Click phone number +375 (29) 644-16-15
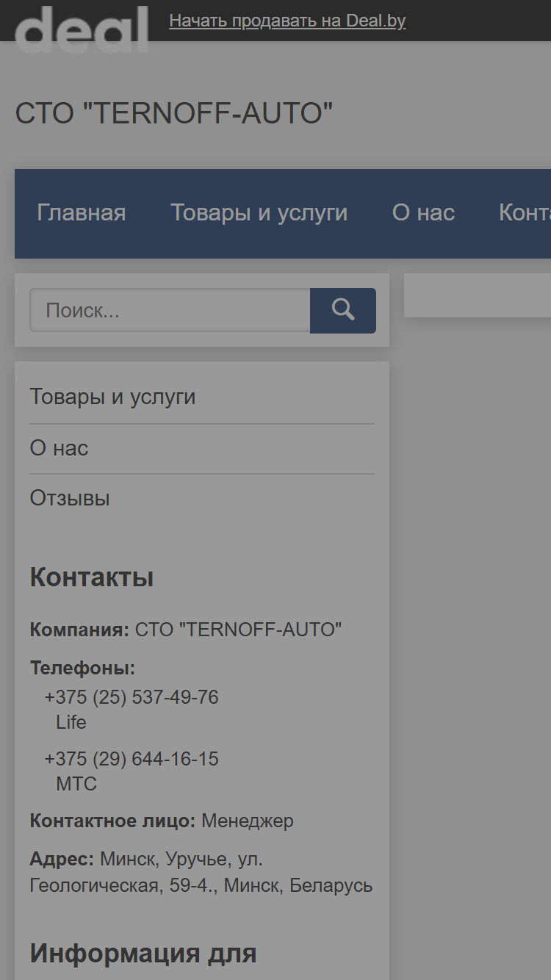Viewport: 551px width, 980px height. tap(132, 758)
